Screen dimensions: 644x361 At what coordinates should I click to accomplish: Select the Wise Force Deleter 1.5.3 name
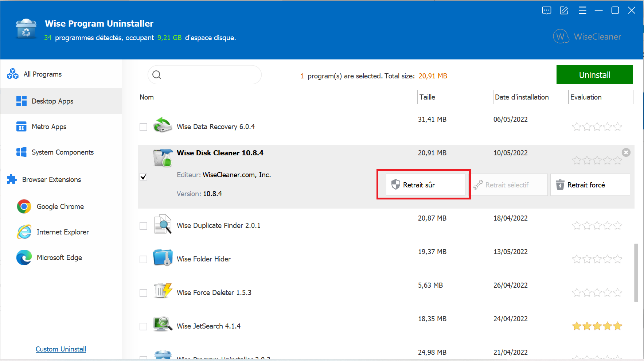[214, 292]
